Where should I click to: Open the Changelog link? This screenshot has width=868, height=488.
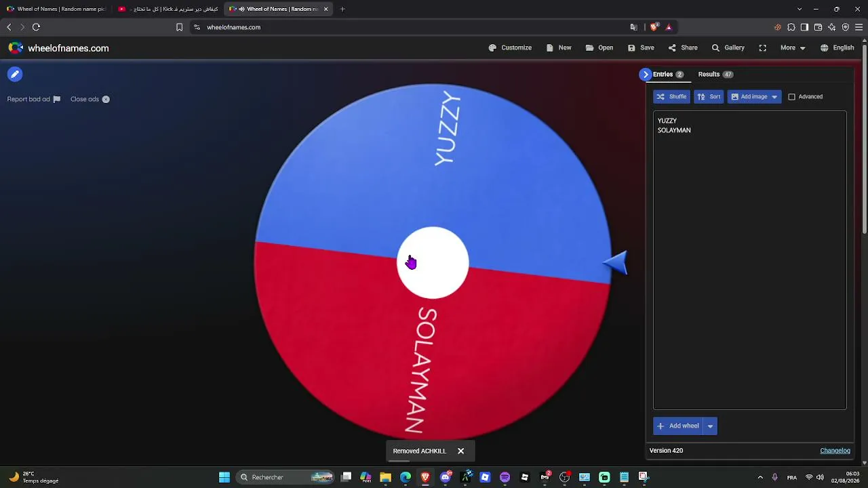[835, 451]
